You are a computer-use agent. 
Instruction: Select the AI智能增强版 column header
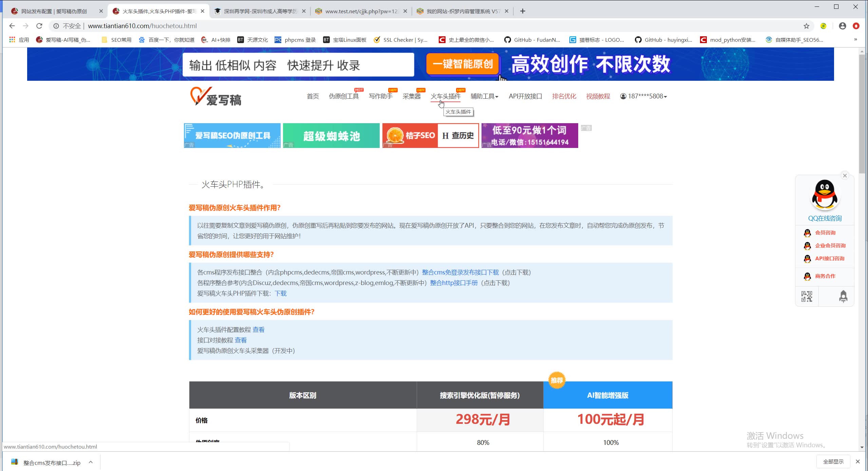[x=607, y=395]
